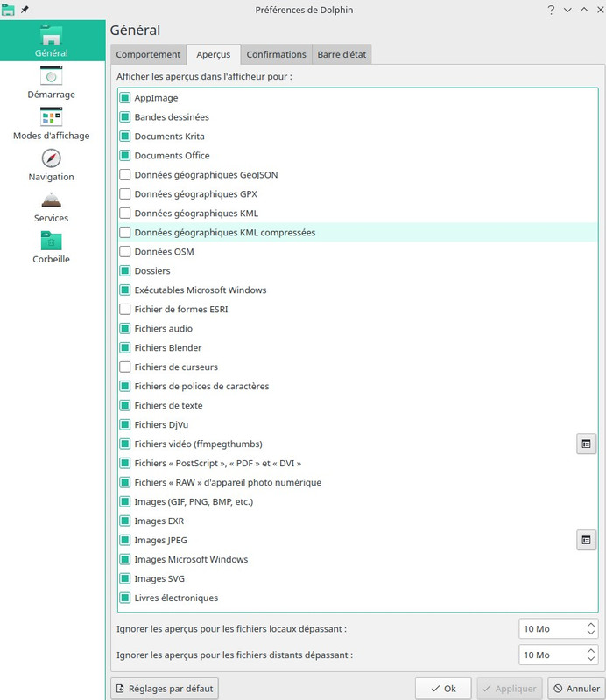This screenshot has height=700, width=606.
Task: Cancel with the Annuler button
Action: 577,689
